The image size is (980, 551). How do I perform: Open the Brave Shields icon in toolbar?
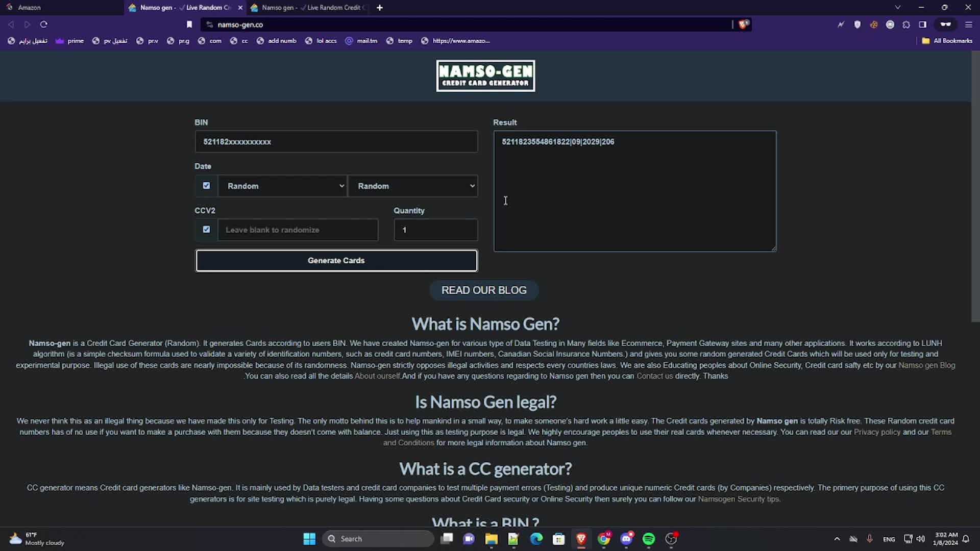(x=857, y=24)
